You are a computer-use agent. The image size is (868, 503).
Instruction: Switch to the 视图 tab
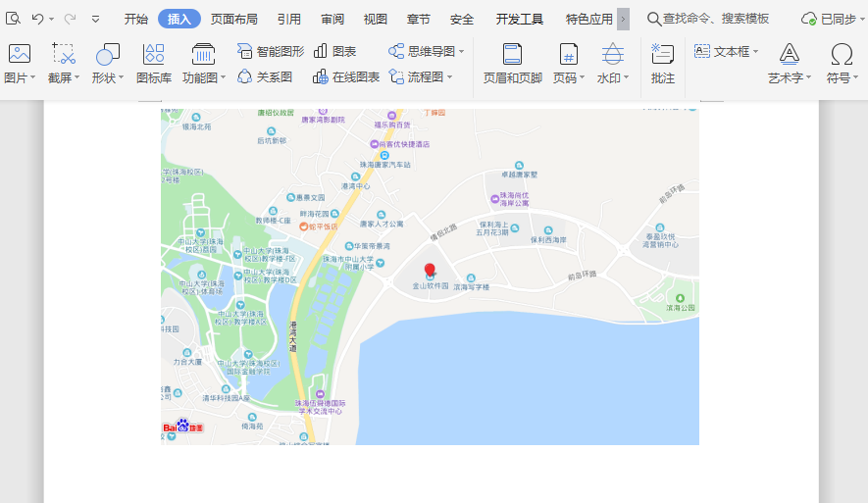[x=376, y=20]
